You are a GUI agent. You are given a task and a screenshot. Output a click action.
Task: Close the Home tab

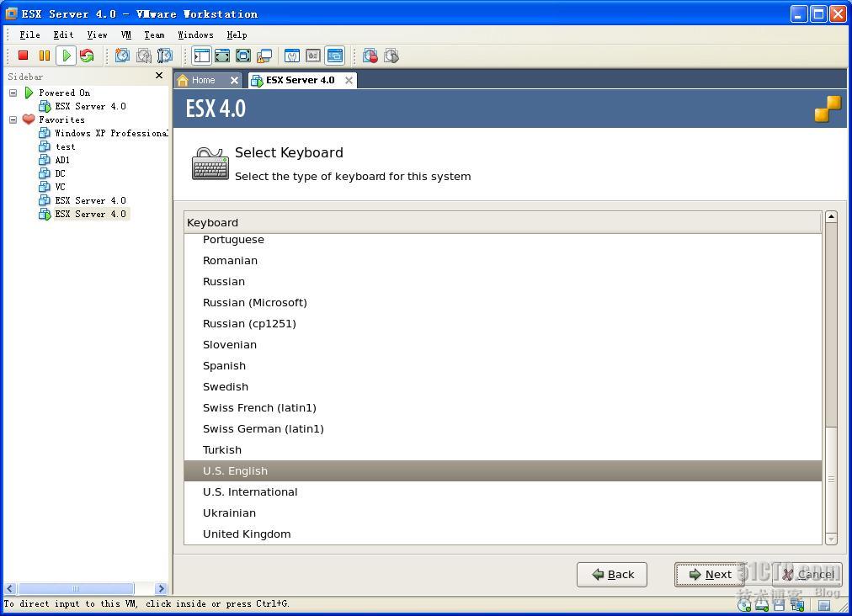234,81
